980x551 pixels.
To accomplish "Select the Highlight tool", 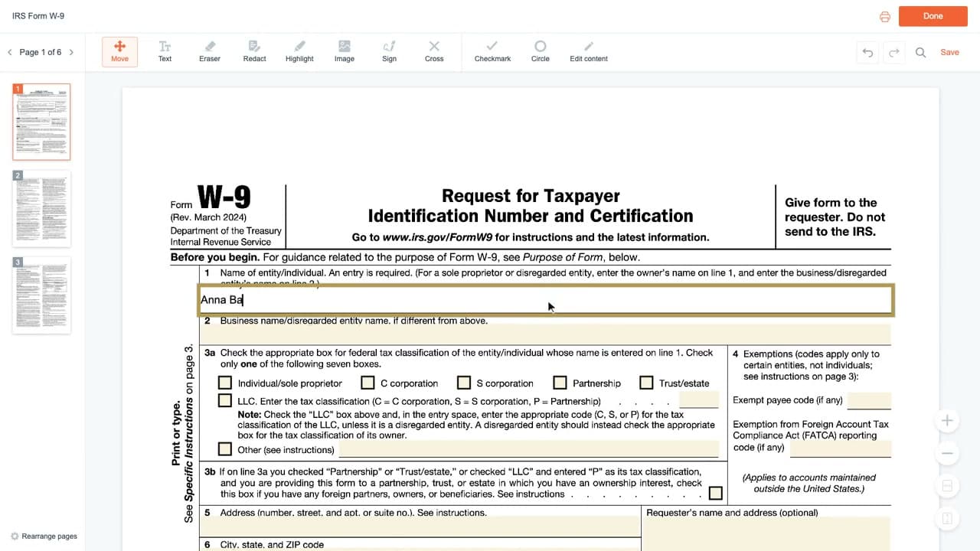I will (x=299, y=51).
